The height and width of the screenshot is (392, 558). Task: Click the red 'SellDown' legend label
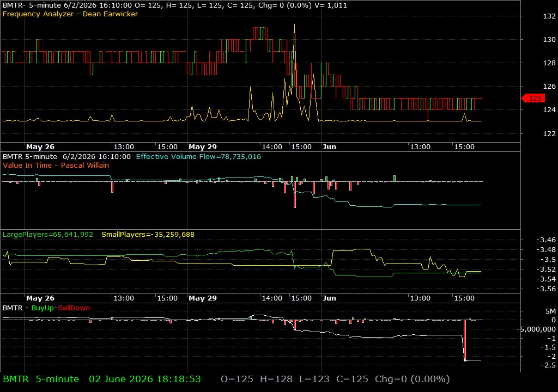click(x=74, y=308)
